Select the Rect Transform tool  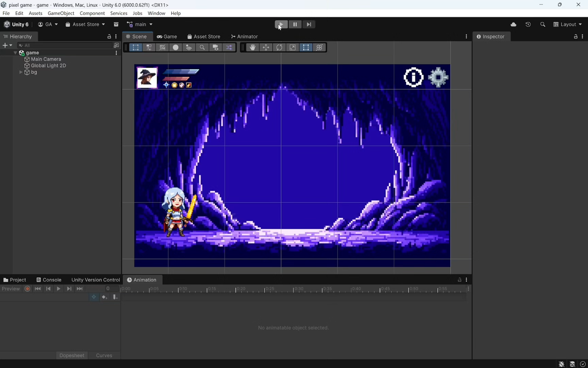tap(306, 47)
